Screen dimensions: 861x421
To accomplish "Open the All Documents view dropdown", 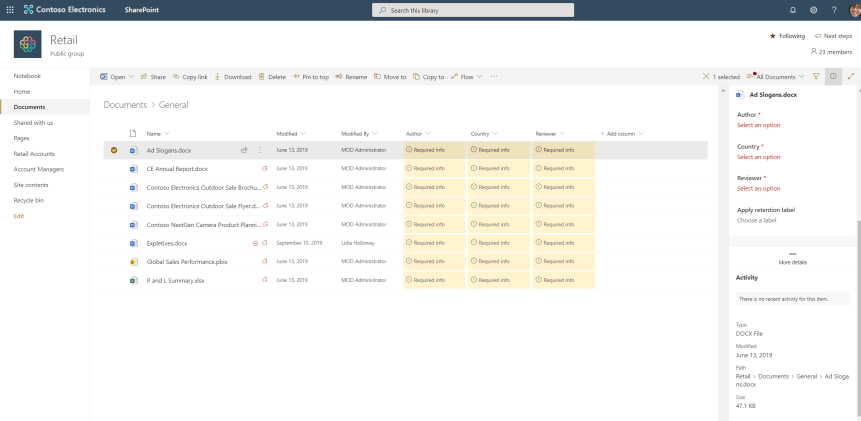I will point(777,76).
